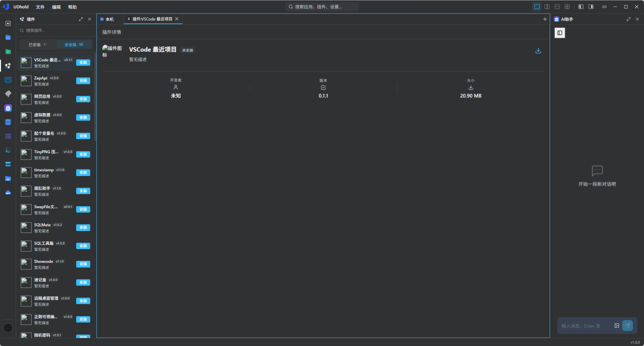Viewport: 644px width, 346px height.
Task: Open the purple robot sidebar icon
Action: coord(8,108)
